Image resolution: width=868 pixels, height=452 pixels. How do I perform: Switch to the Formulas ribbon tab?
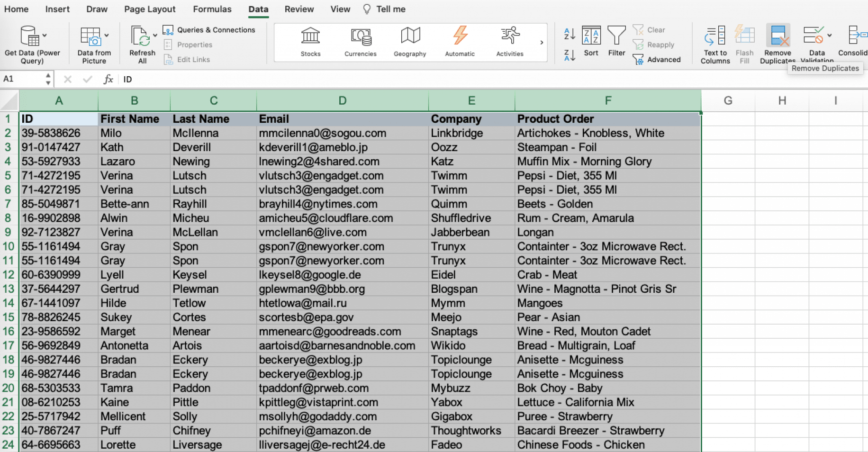pos(212,9)
